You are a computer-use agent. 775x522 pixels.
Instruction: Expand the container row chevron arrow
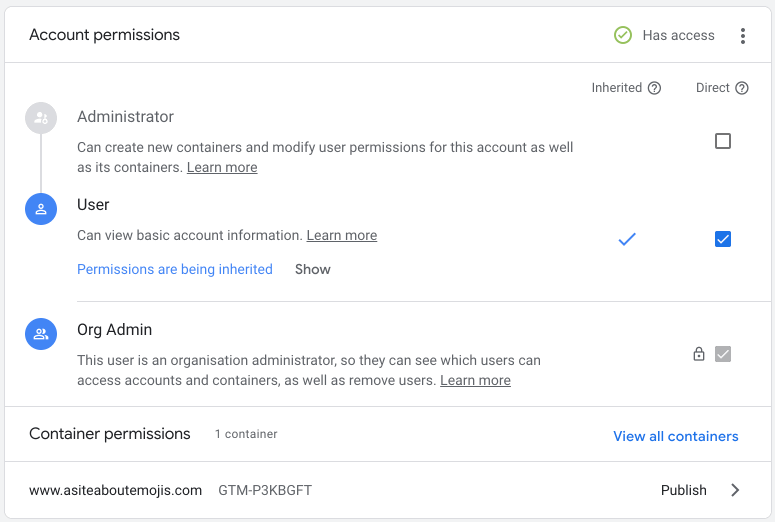click(x=735, y=490)
